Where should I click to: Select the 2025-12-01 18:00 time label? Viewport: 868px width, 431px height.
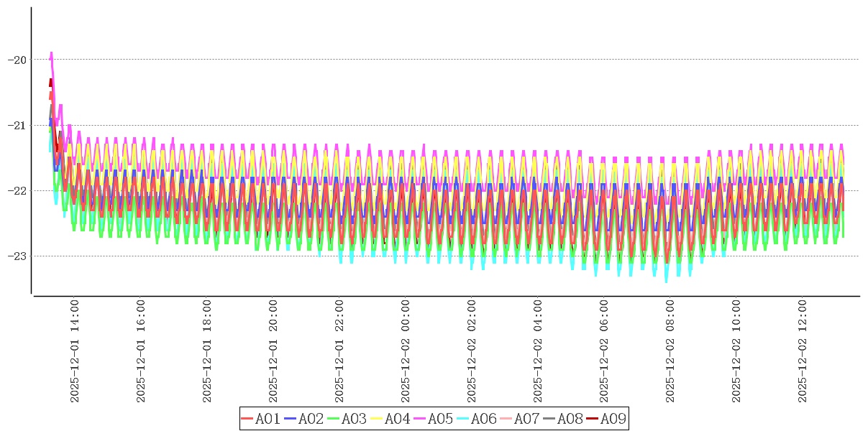(207, 351)
